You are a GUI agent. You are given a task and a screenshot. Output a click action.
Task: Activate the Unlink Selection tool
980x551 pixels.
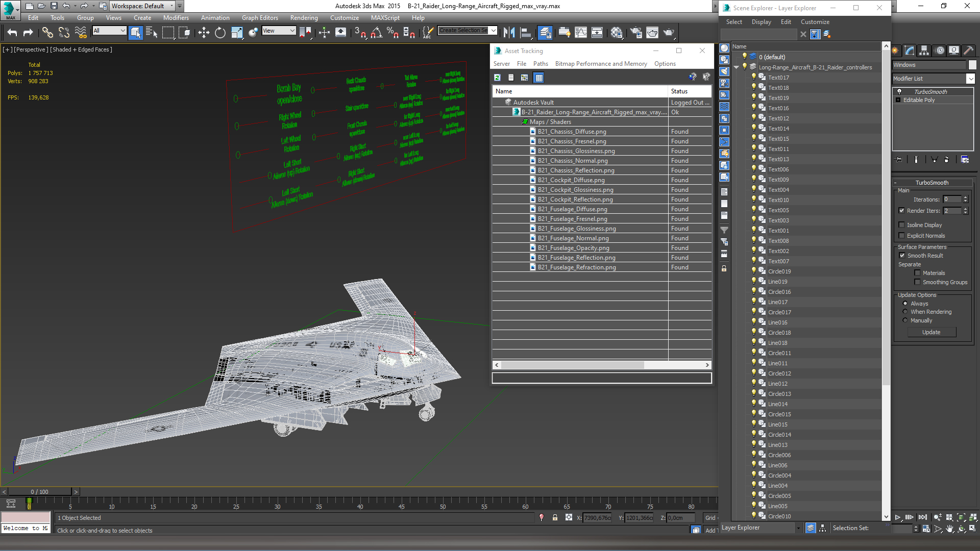pyautogui.click(x=64, y=33)
